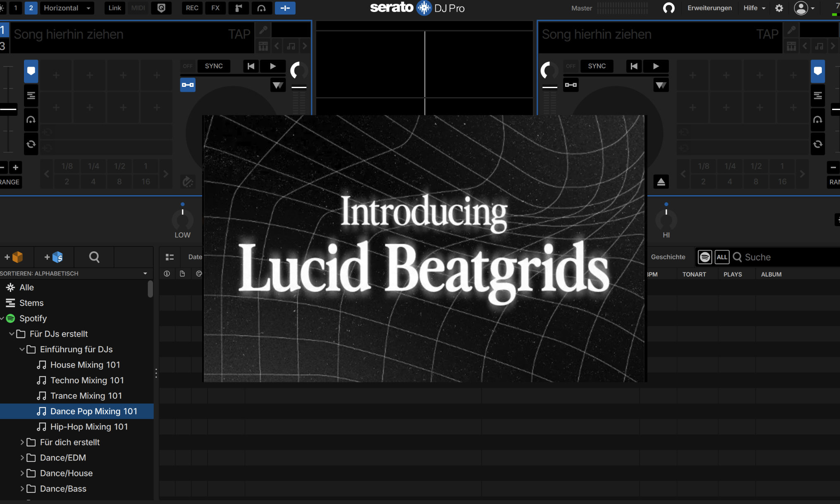
Task: Open library search with the magnifier icon
Action: click(x=94, y=257)
